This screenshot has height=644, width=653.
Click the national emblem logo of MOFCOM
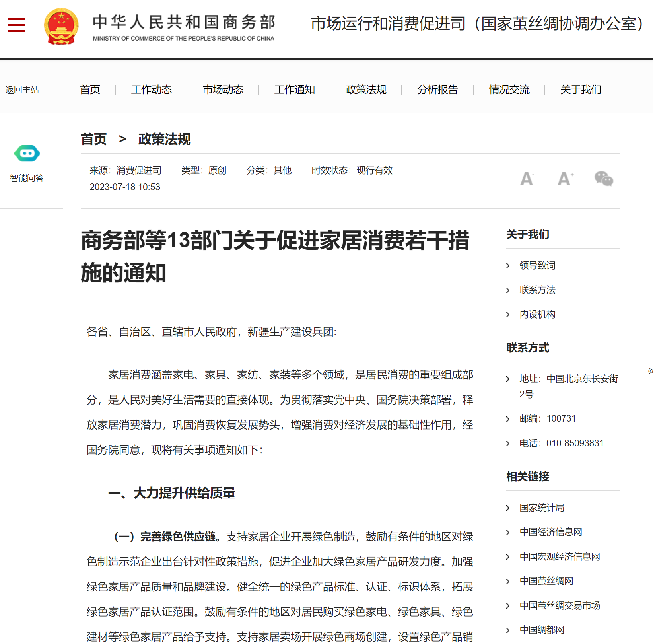point(62,27)
